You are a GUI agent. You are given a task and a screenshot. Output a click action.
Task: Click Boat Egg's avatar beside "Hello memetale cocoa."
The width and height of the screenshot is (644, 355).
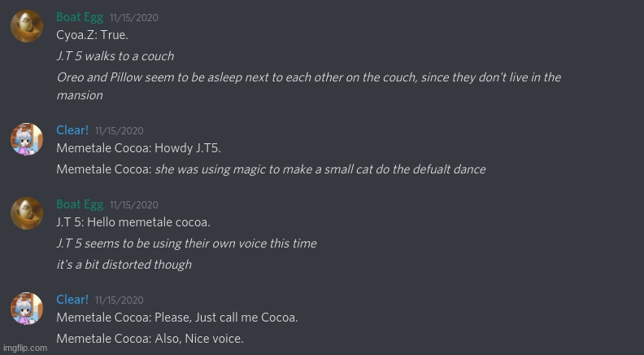pyautogui.click(x=27, y=213)
